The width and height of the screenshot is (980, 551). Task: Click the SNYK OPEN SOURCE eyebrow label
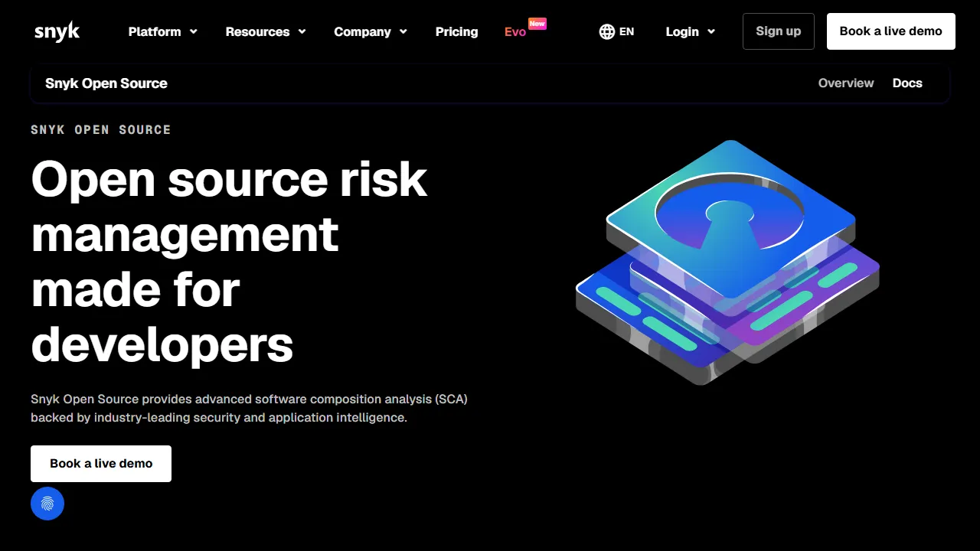pyautogui.click(x=101, y=130)
